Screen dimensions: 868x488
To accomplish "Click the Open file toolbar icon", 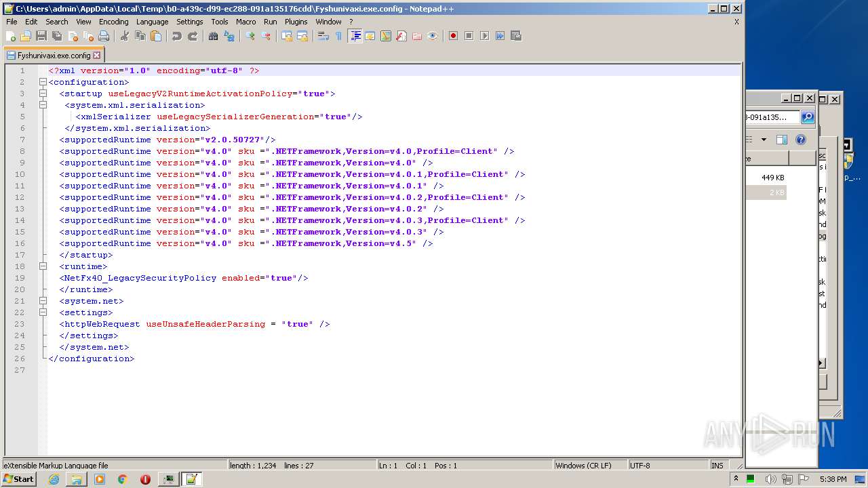I will (26, 36).
